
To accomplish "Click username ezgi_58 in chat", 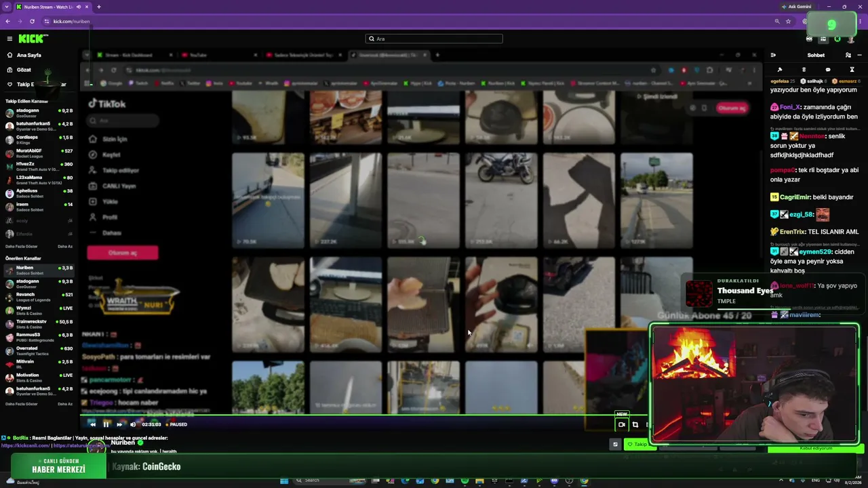I will [x=801, y=215].
